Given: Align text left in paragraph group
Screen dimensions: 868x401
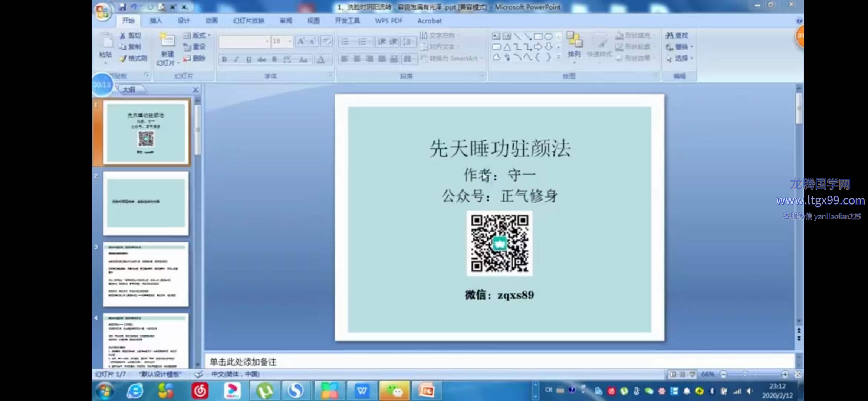Looking at the screenshot, I should (x=345, y=59).
